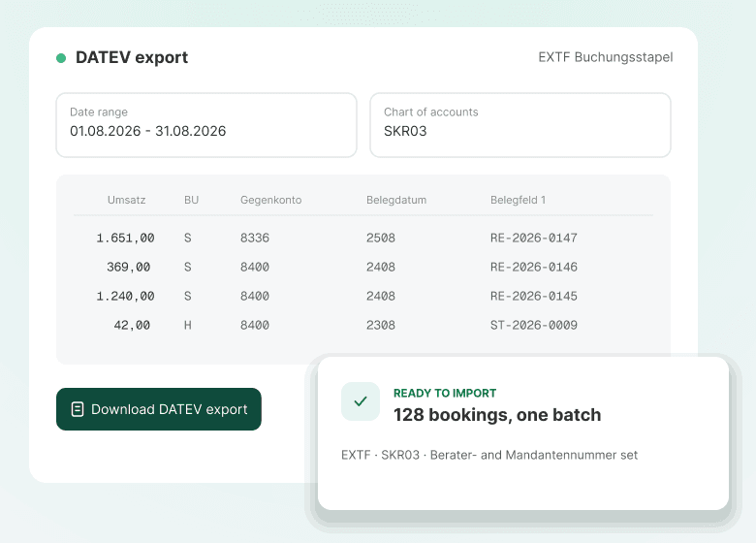Click the 128 bookings, one batch text
756x543 pixels.
pyautogui.click(x=497, y=415)
